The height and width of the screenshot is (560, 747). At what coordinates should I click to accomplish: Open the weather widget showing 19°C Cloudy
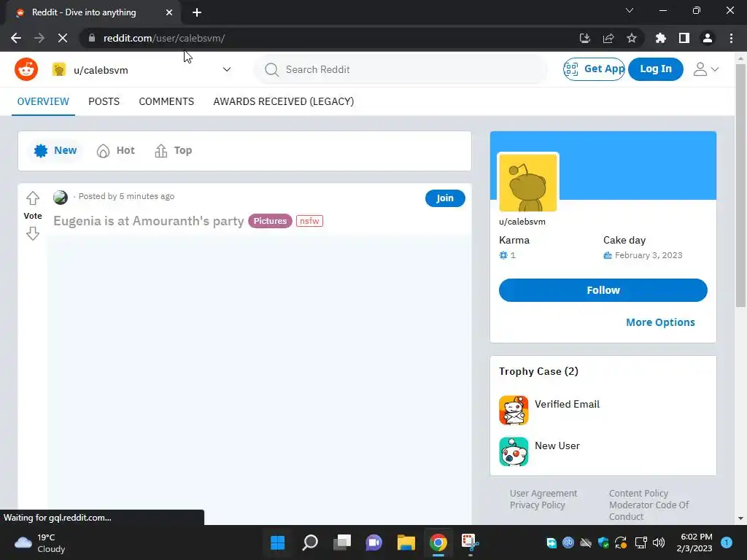coord(40,542)
